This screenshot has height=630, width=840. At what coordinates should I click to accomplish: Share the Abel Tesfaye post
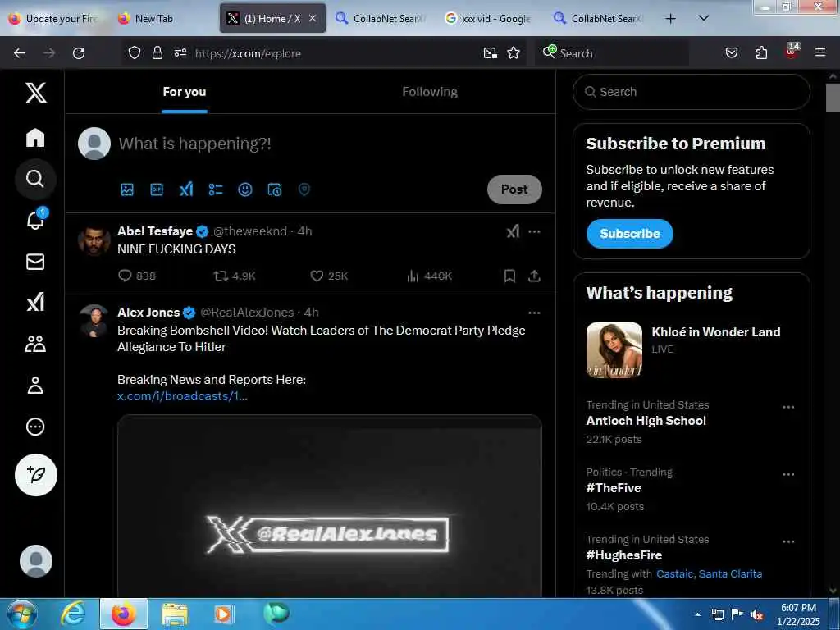tap(534, 276)
